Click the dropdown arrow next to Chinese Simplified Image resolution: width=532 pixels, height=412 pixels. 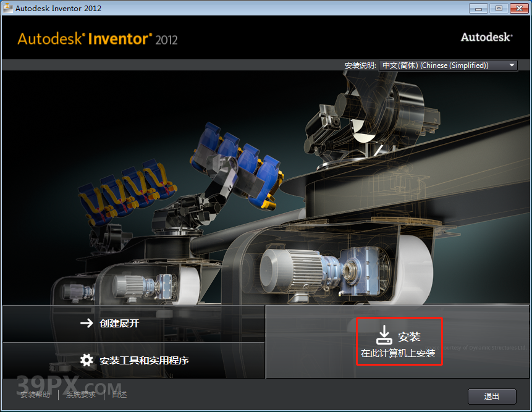coord(512,65)
